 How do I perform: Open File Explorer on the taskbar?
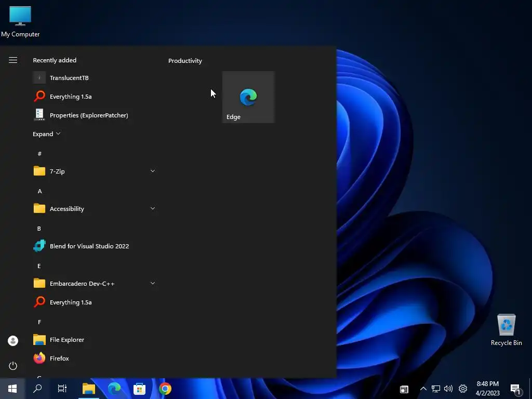88,389
